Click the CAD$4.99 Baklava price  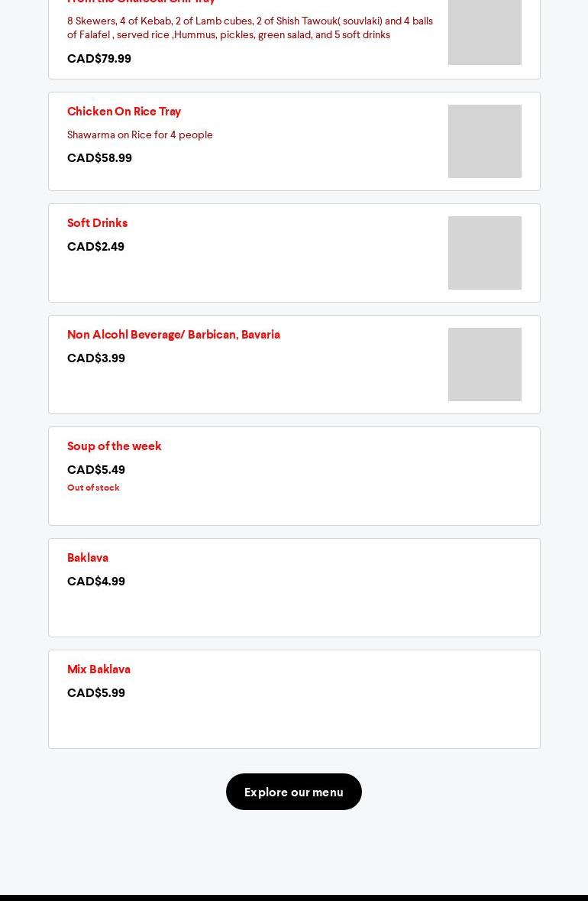coord(96,582)
